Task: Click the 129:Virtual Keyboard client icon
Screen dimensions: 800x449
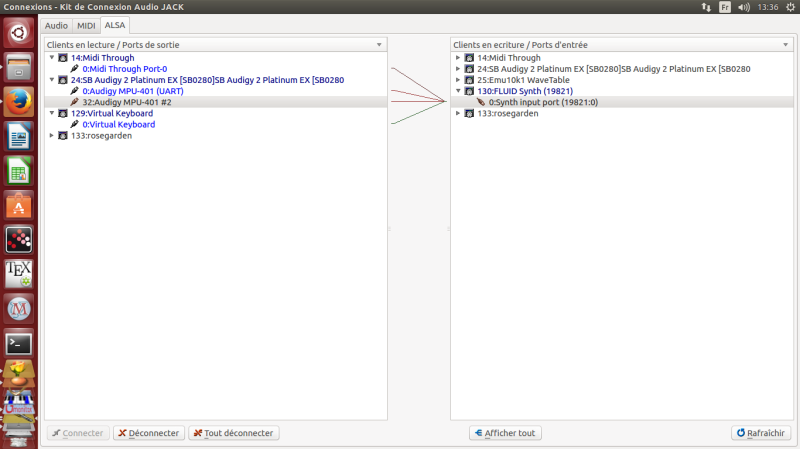Action: [63, 113]
